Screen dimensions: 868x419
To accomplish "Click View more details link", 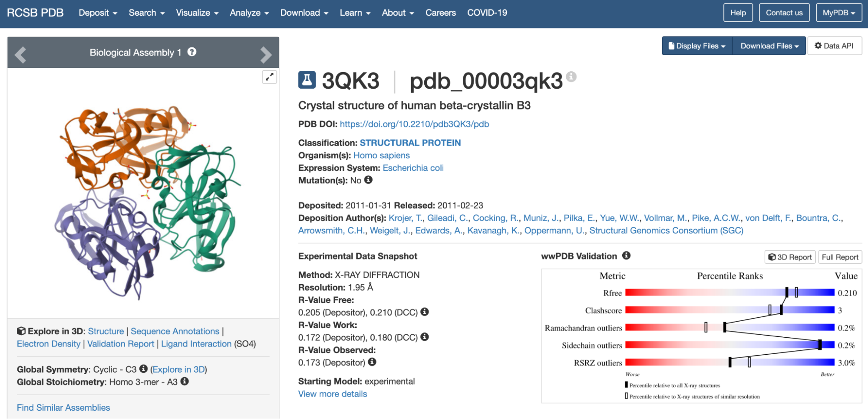I will click(x=333, y=394).
